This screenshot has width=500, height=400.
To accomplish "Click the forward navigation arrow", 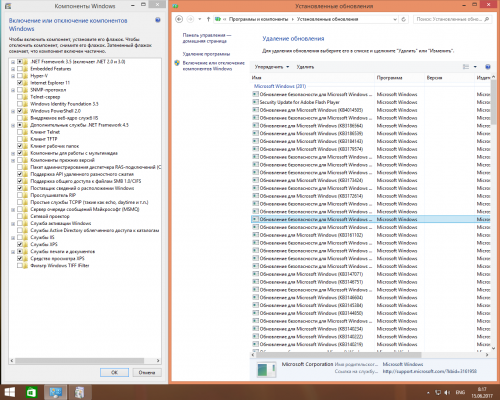I will point(190,19).
